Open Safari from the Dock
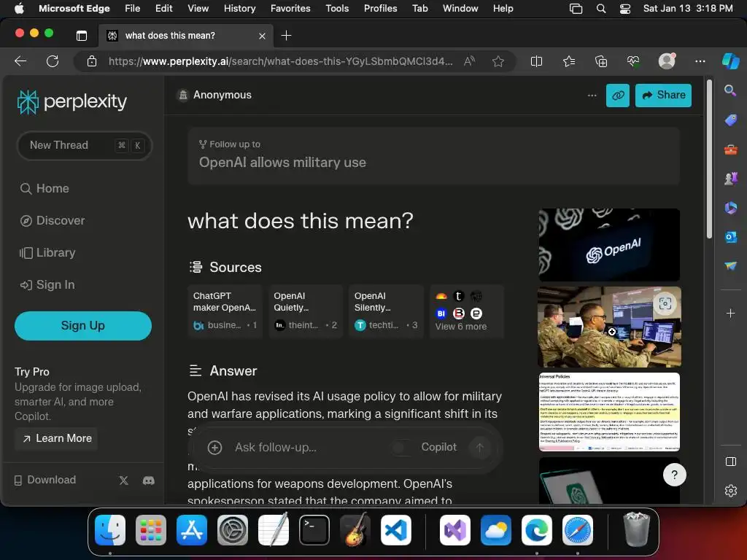Screen dimensions: 747x560 point(578,530)
